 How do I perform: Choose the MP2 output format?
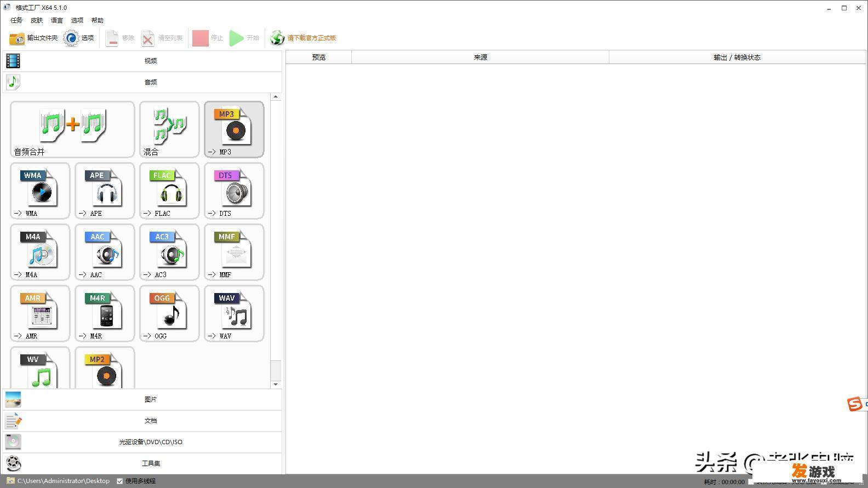pyautogui.click(x=105, y=368)
